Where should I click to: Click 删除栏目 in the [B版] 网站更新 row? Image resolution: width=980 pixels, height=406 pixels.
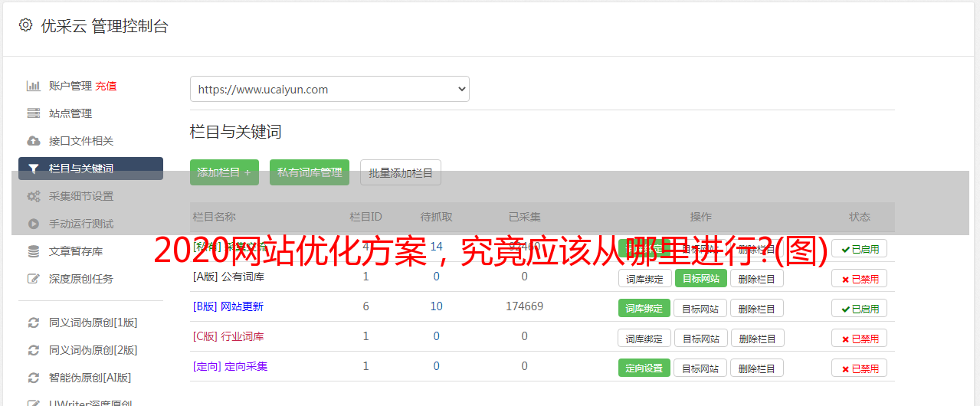(757, 309)
